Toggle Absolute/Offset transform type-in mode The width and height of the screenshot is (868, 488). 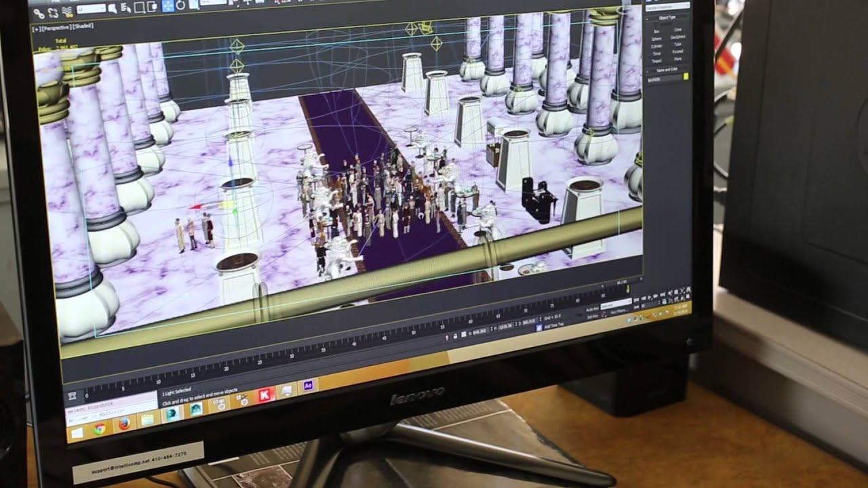pyautogui.click(x=463, y=334)
